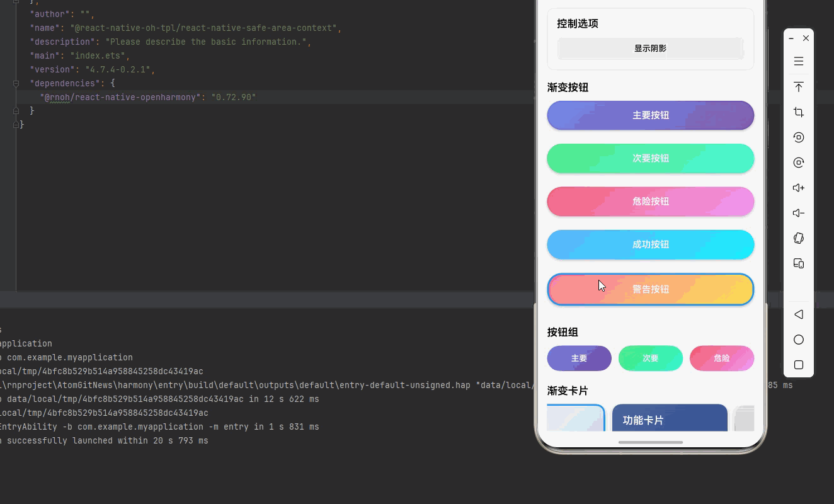Click the react-native-safe-area-context name value
Viewport: 834px width, 504px height.
[x=205, y=28]
